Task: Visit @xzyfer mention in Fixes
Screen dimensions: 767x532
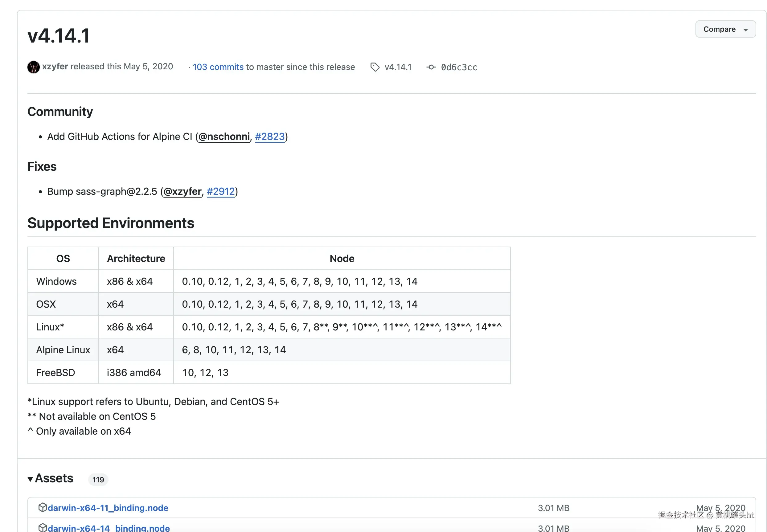Action: click(182, 191)
